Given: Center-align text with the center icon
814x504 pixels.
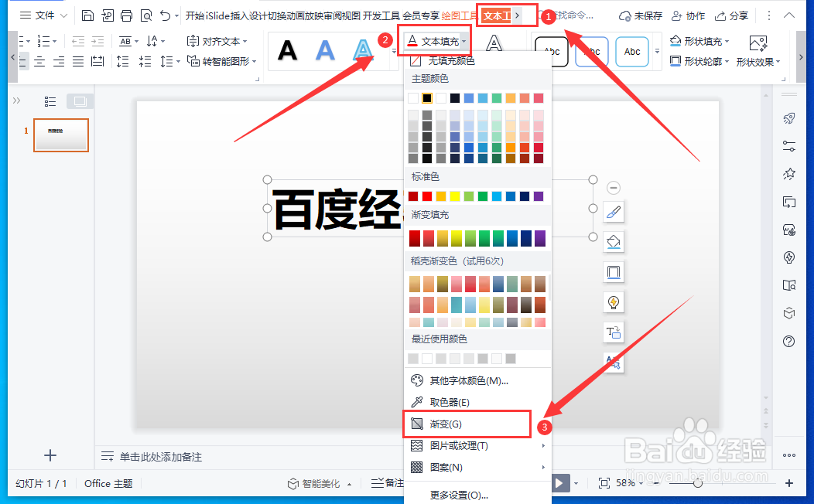Looking at the screenshot, I should 39,62.
